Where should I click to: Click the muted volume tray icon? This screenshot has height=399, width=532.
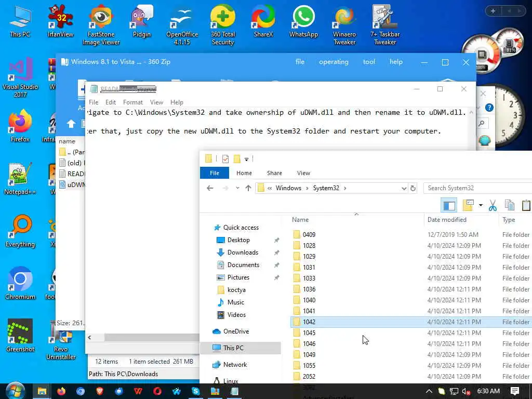[x=466, y=391]
